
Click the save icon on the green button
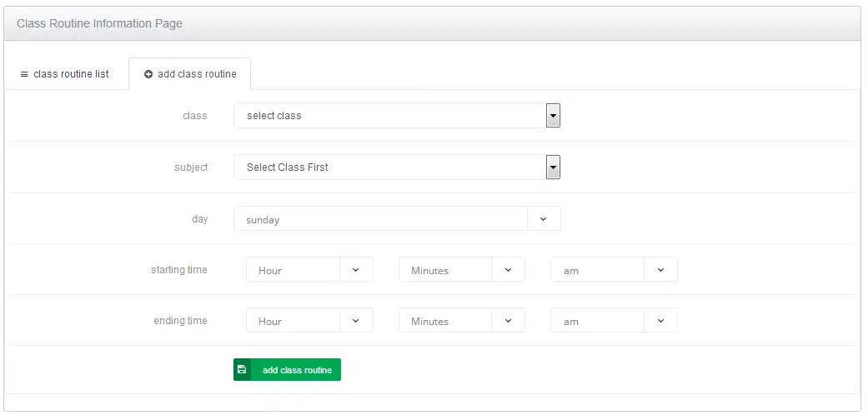tap(242, 370)
